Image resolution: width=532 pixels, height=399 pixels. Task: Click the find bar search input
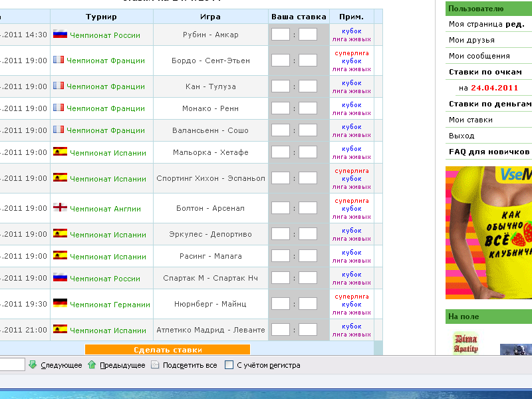[x=12, y=364]
